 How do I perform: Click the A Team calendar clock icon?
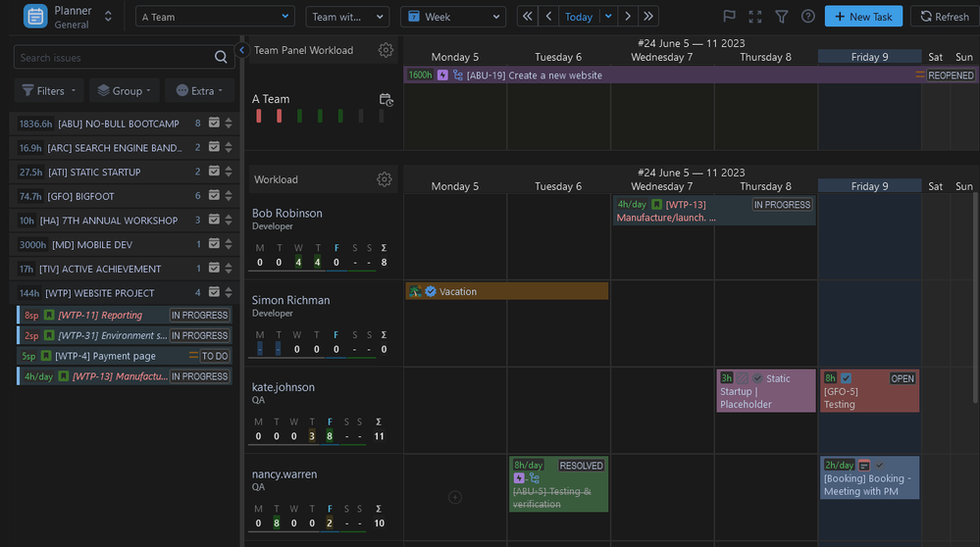point(387,100)
